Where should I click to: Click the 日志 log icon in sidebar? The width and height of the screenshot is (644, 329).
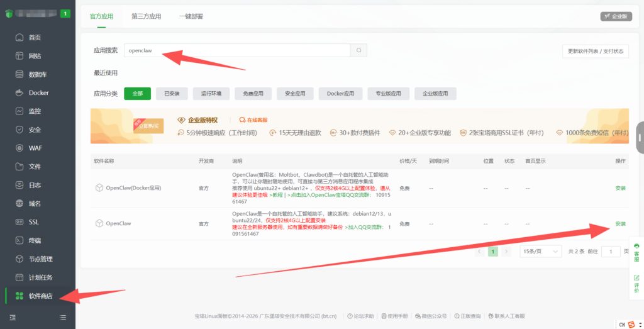(x=19, y=185)
